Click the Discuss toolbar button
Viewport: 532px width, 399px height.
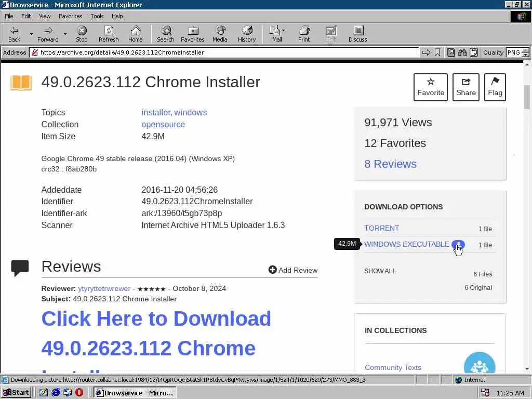358,34
